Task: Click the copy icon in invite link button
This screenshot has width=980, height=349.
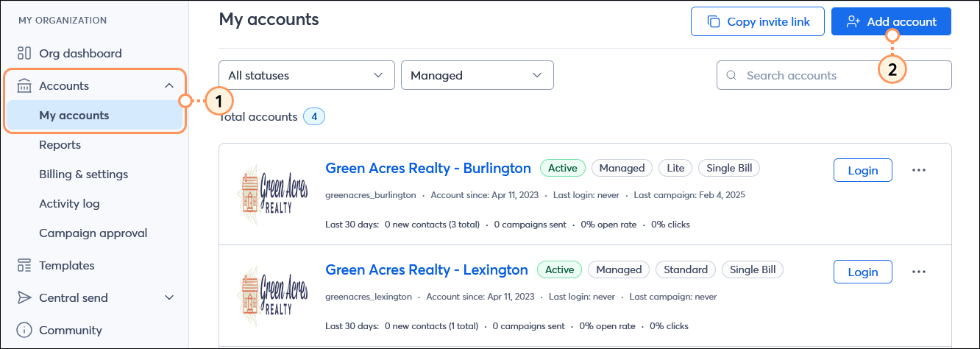Action: (713, 21)
